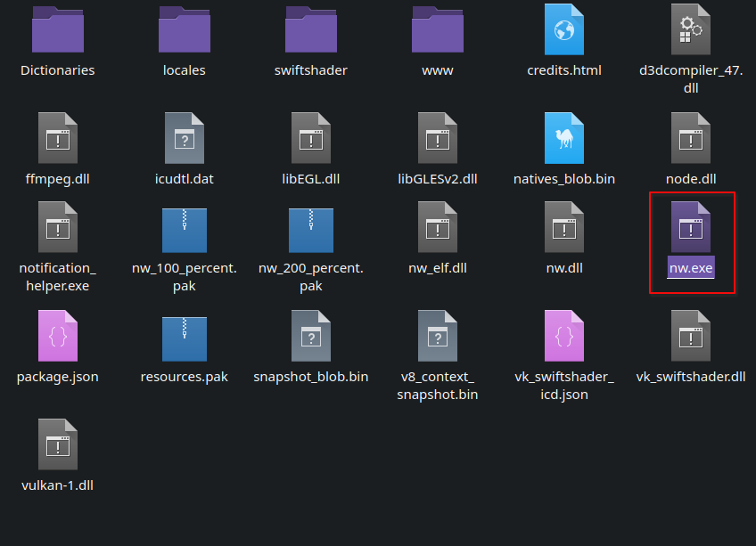Click the "credits.html" file name
Viewport: 756px width, 546px height.
pyautogui.click(x=564, y=70)
